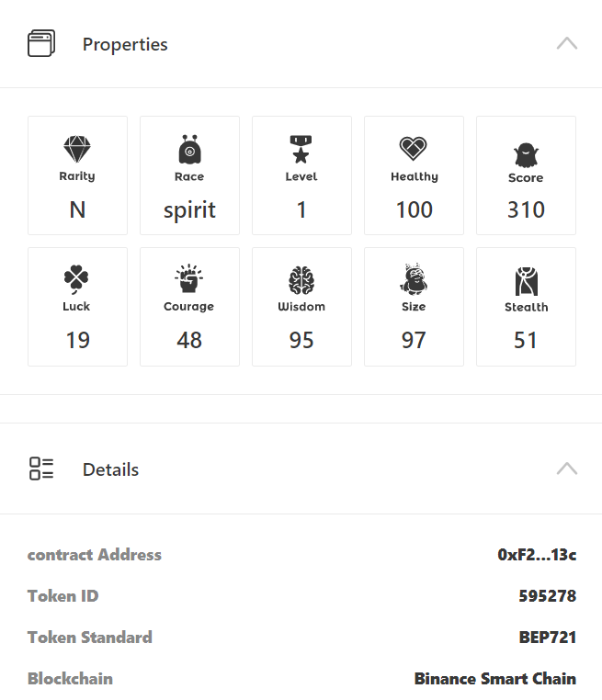
Task: Collapse the Properties section chevron
Action: pyautogui.click(x=567, y=43)
